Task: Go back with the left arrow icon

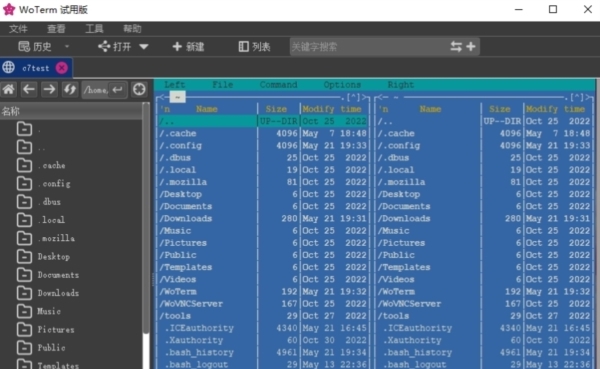Action: 29,90
